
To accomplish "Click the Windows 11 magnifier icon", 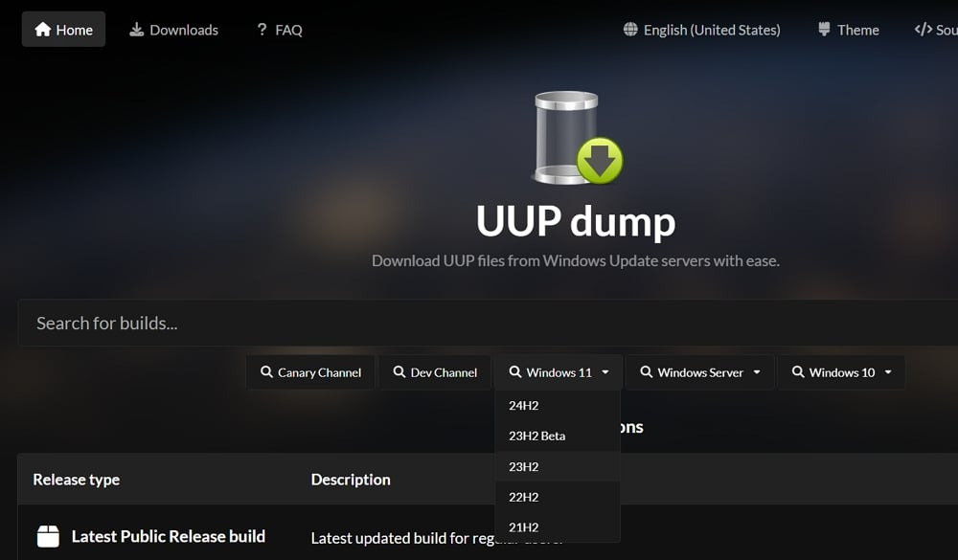I will click(x=515, y=372).
